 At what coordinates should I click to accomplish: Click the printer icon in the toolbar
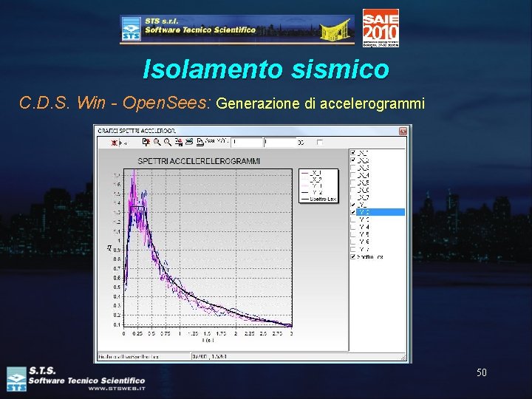[189, 142]
